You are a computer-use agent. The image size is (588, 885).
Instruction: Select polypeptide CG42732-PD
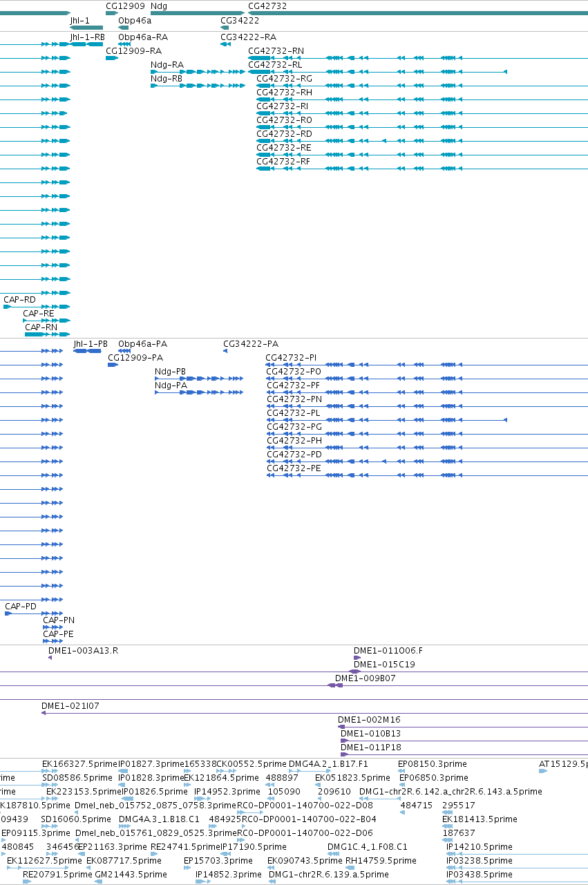(294, 454)
